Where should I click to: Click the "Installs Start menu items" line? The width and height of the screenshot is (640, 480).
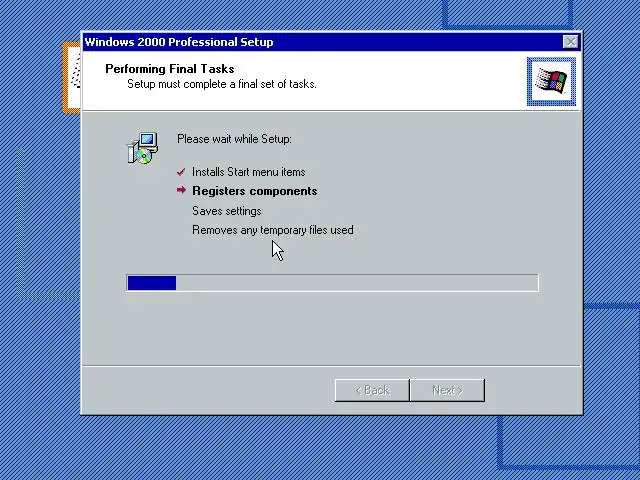[x=249, y=172]
